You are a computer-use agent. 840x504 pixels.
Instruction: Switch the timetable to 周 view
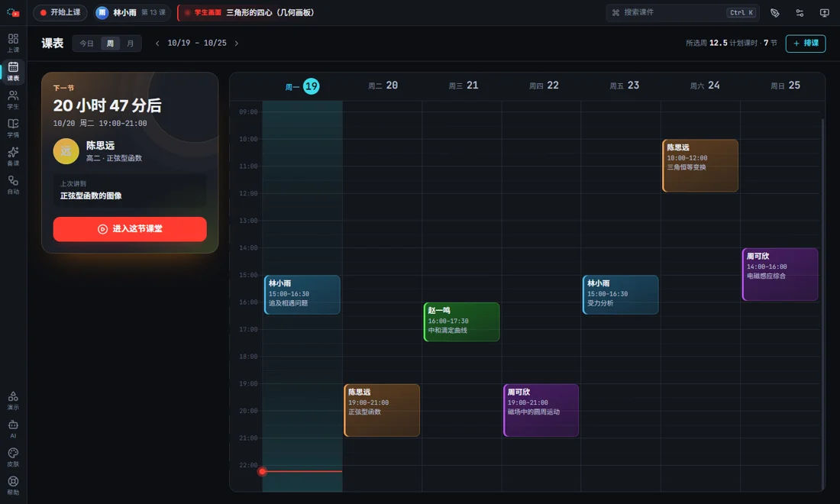[110, 44]
